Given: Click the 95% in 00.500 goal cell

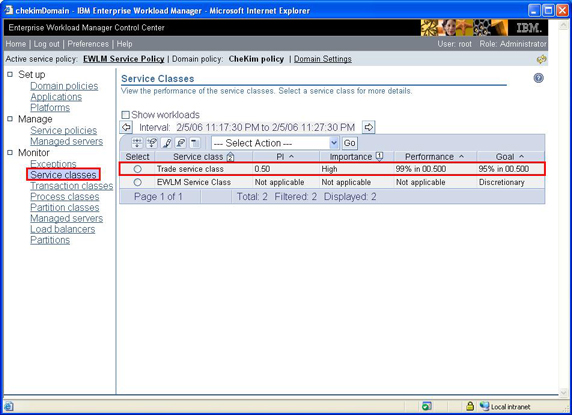Looking at the screenshot, I should [504, 169].
